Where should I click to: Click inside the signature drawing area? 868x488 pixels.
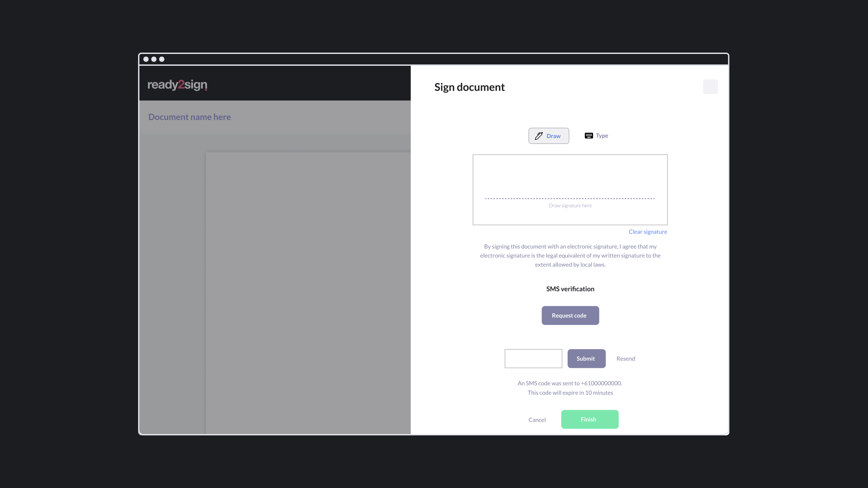coord(570,190)
